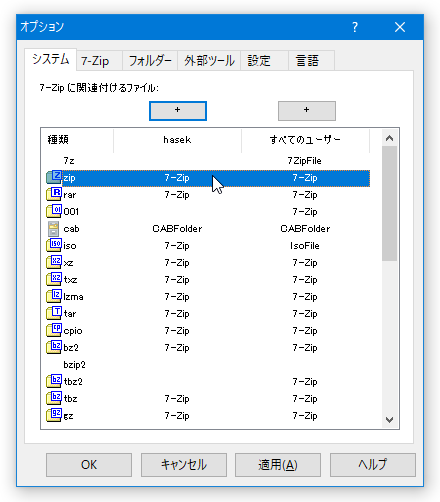Screen dimensions: 440x502
Task: Click hasek 7-Zip cell in zip row
Action: 177,178
